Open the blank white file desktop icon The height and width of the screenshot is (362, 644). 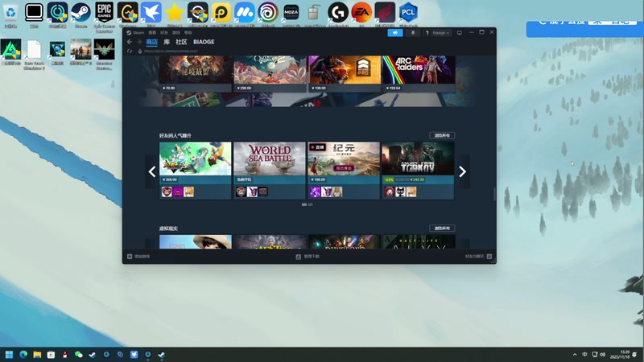[34, 55]
